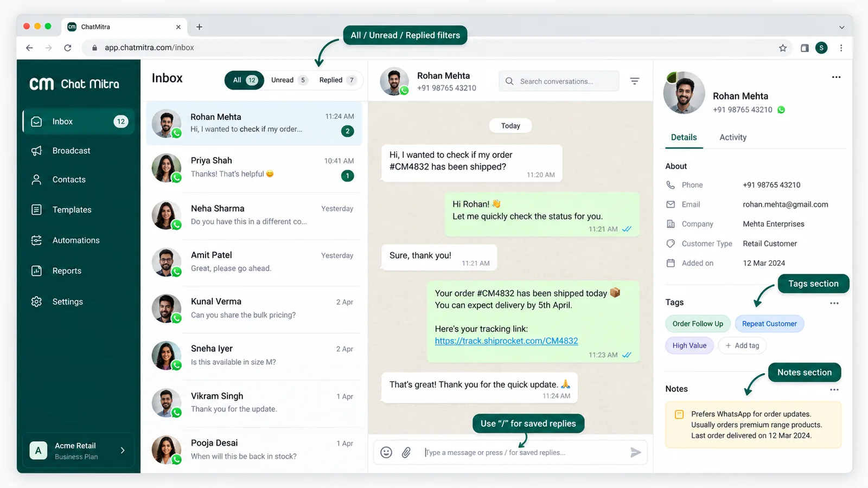
Task: Bookmark this page with the star icon
Action: [x=783, y=48]
